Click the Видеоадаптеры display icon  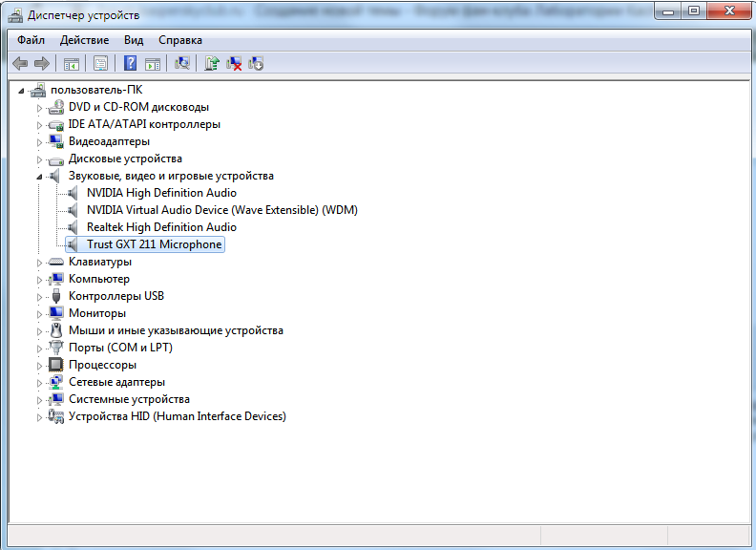(56, 141)
